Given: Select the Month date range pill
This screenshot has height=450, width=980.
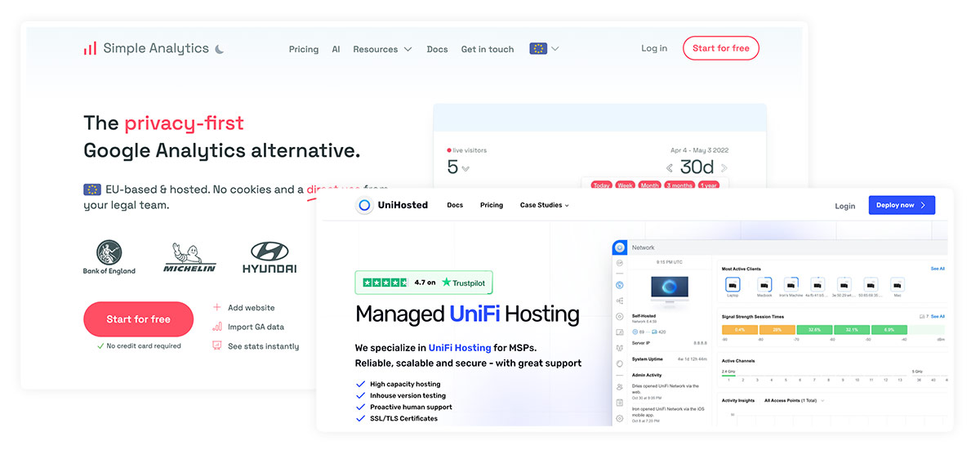Looking at the screenshot, I should click(x=650, y=185).
